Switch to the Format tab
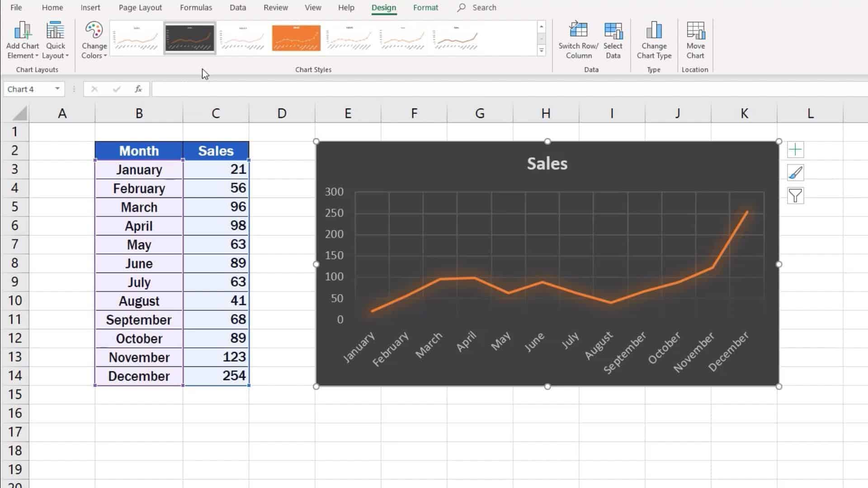 [425, 8]
